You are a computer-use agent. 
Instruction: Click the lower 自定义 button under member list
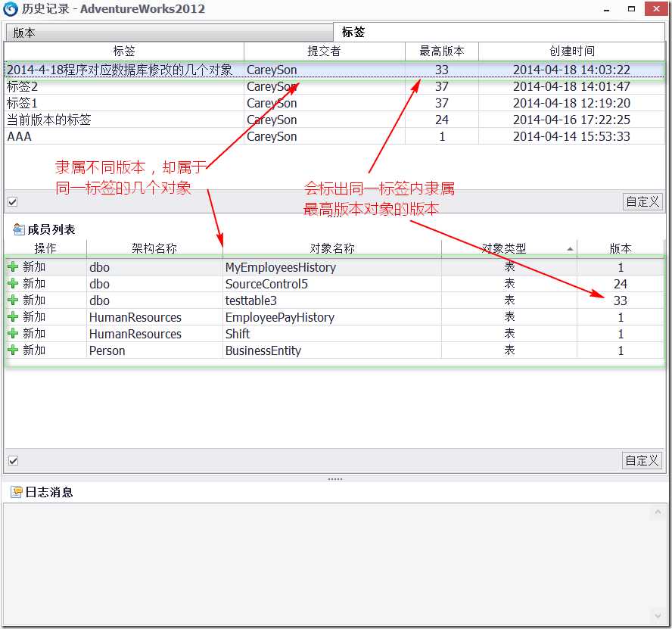pos(642,460)
